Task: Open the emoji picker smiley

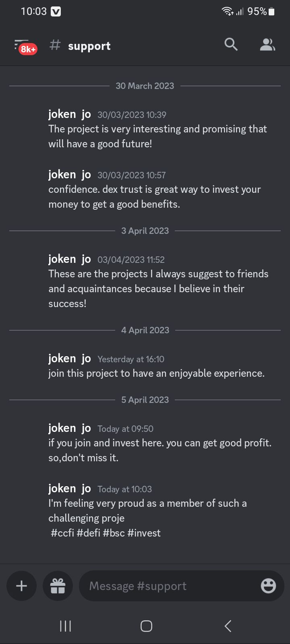Action: [268, 586]
